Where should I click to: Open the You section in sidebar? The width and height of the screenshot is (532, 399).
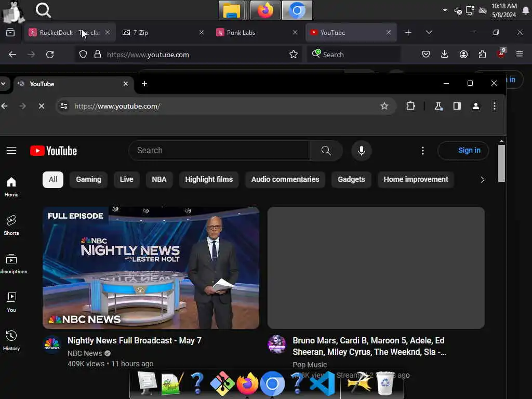pyautogui.click(x=11, y=302)
